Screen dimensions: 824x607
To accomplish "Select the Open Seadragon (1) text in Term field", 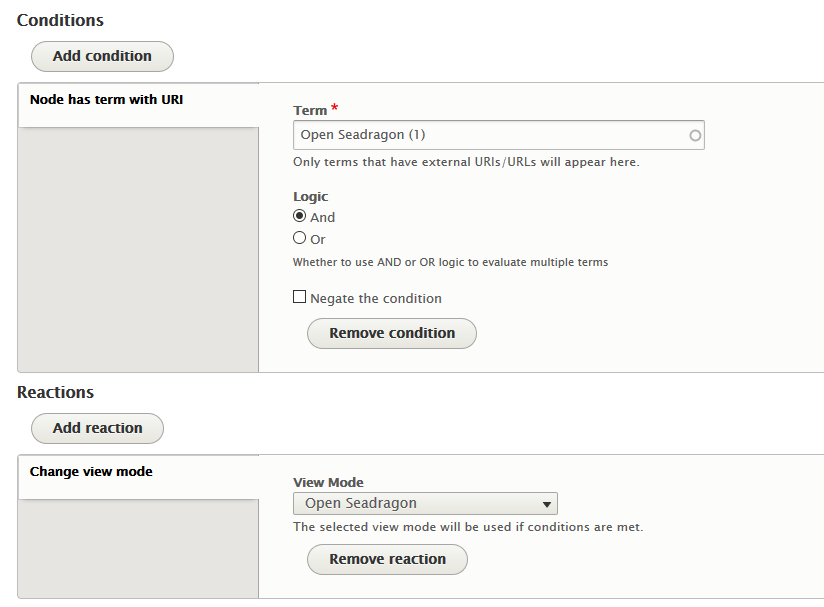I will click(360, 134).
